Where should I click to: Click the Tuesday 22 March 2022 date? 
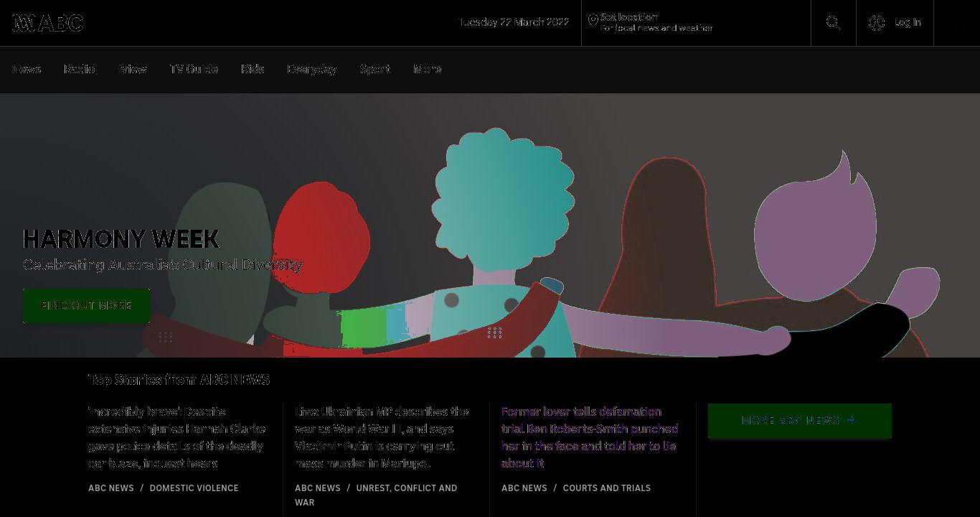point(514,22)
